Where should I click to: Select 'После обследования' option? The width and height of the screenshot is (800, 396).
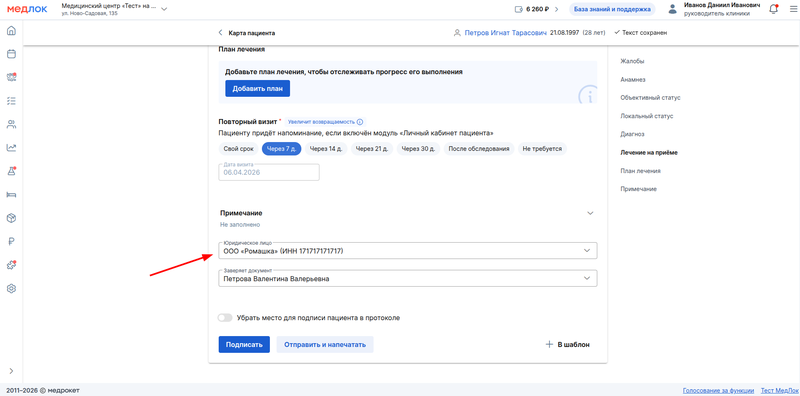point(479,149)
